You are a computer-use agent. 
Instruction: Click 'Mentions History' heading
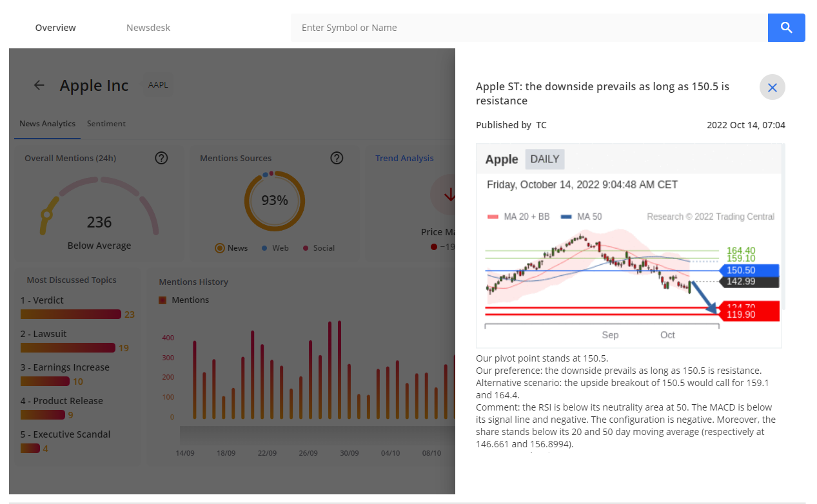tap(193, 282)
